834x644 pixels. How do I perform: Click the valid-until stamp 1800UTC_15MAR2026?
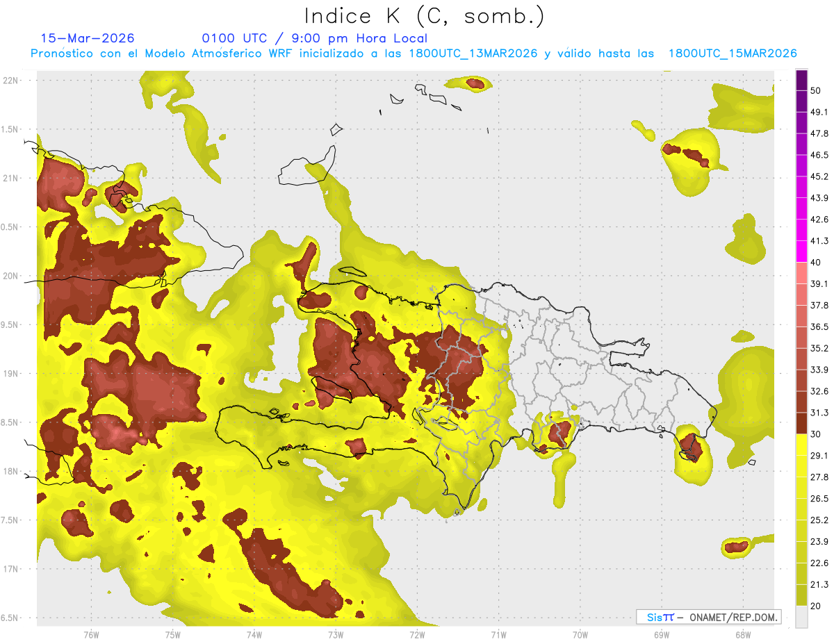click(732, 53)
